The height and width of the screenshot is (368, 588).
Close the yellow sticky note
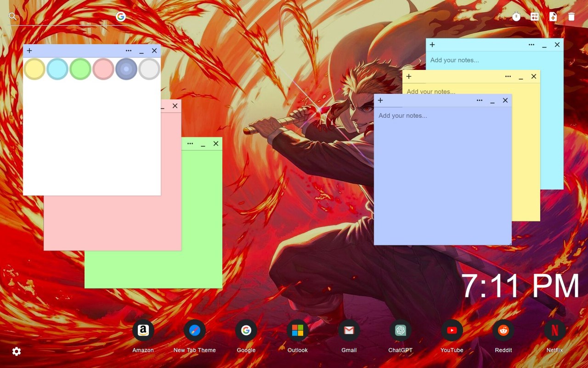point(534,76)
